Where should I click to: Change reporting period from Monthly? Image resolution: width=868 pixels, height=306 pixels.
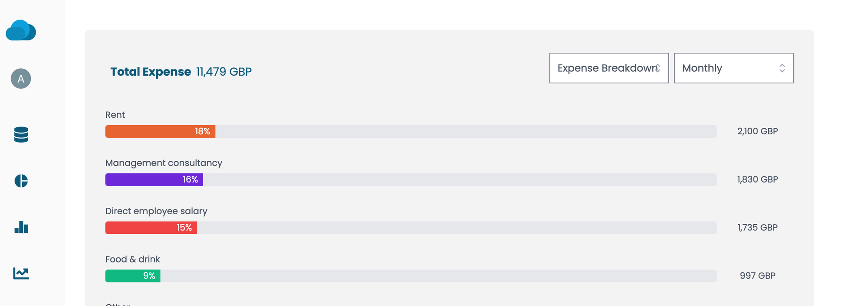coord(733,68)
